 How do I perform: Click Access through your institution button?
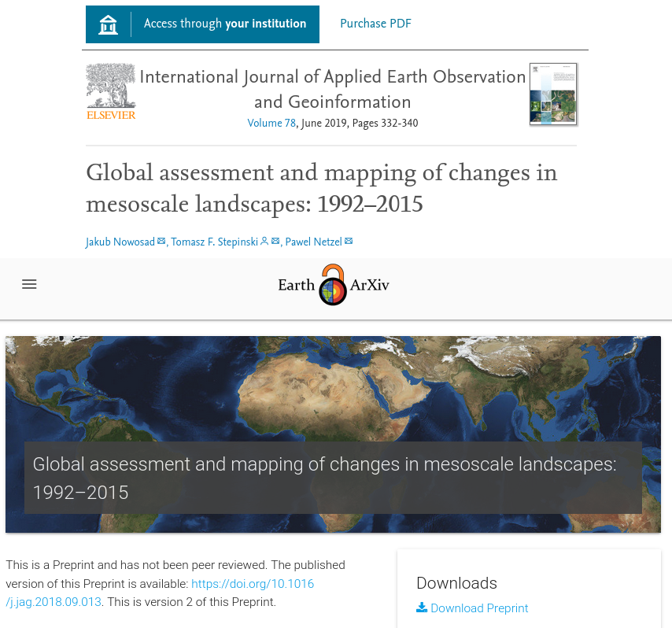click(x=202, y=24)
